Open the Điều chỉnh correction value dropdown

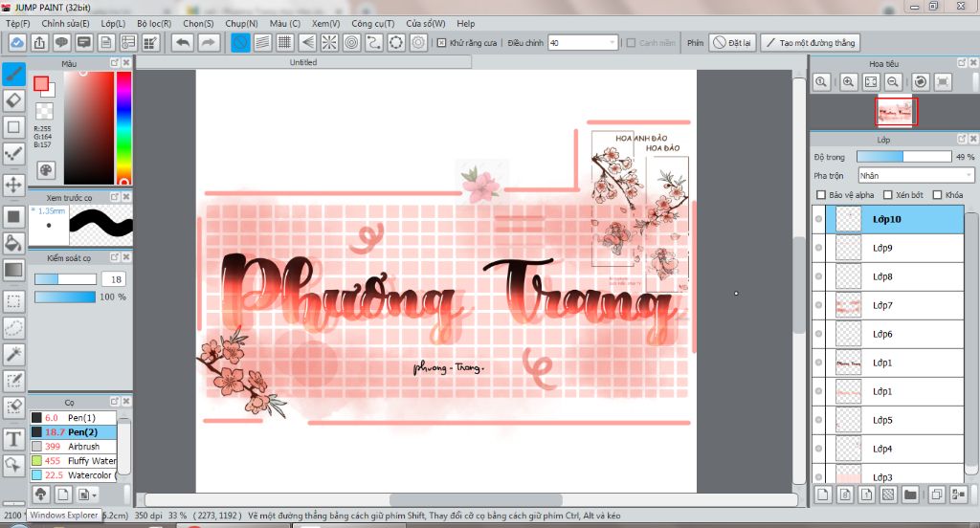583,42
